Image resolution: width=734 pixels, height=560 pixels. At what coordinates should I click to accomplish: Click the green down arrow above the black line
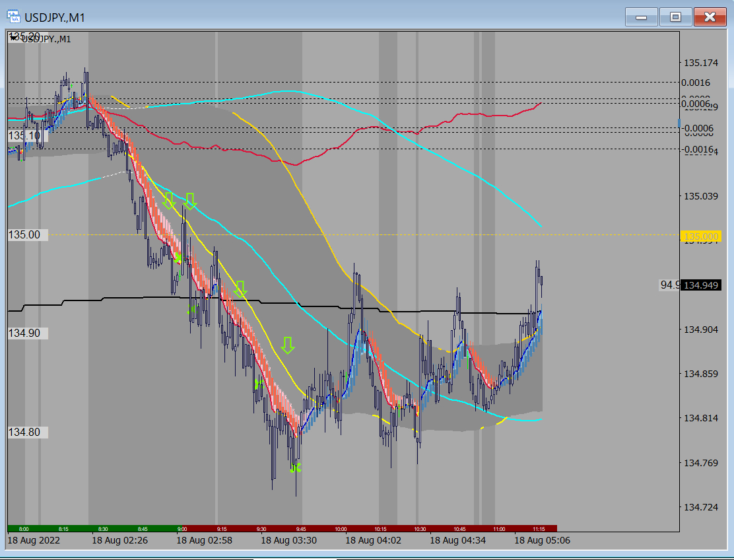pyautogui.click(x=240, y=289)
